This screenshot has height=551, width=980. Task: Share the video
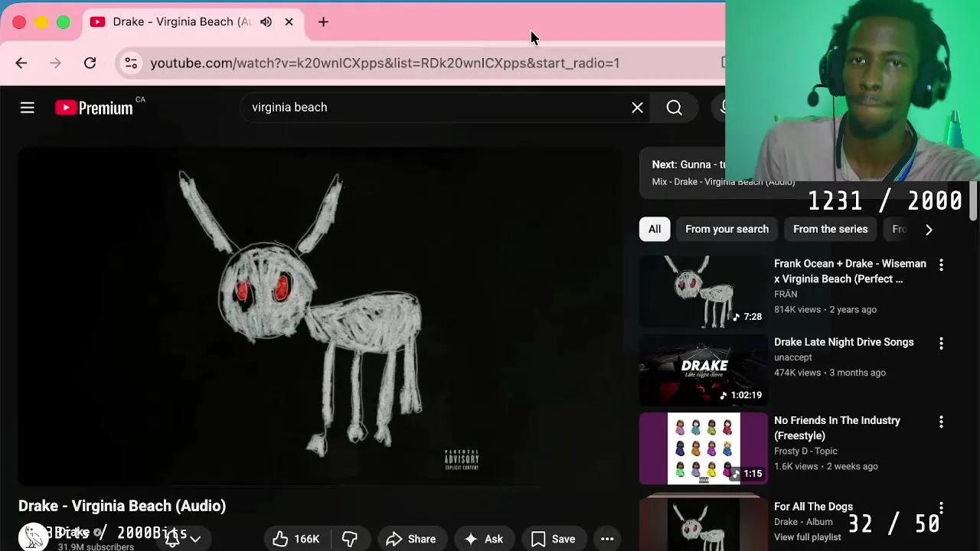(x=411, y=539)
